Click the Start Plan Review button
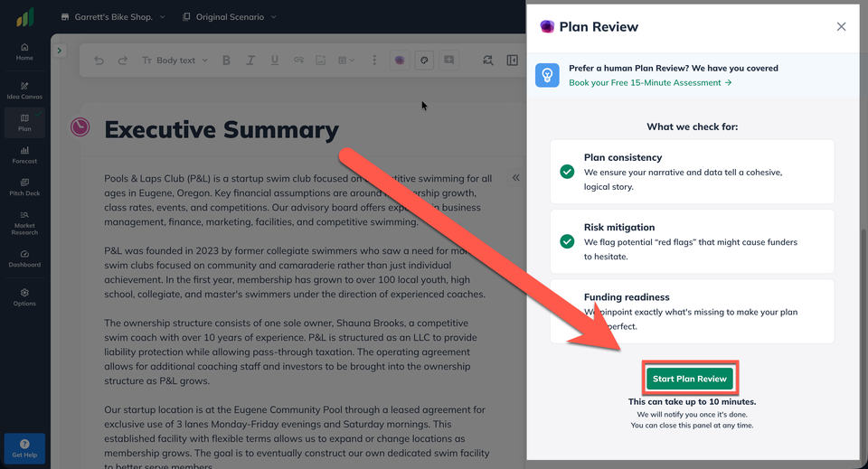This screenshot has height=469, width=868. coord(690,379)
